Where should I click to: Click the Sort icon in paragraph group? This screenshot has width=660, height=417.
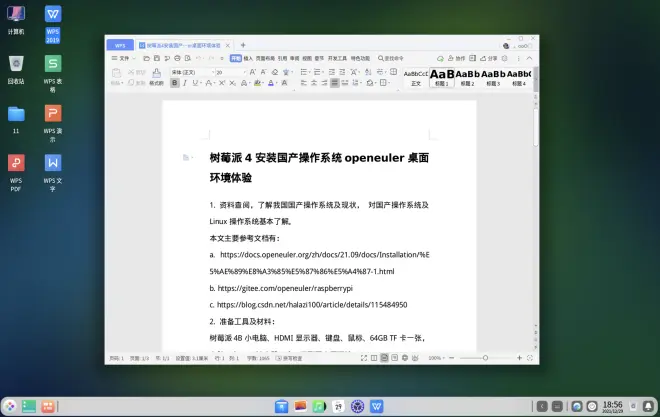[x=367, y=72]
